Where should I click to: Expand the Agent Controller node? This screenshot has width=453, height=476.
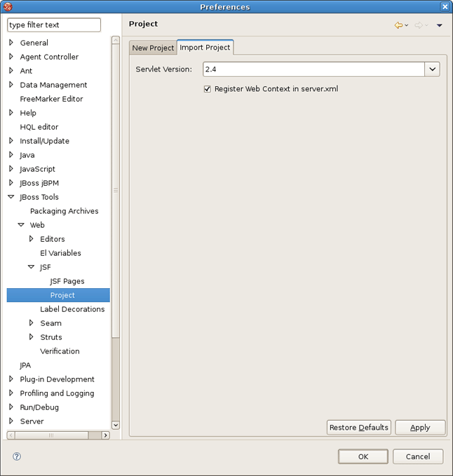[11, 57]
